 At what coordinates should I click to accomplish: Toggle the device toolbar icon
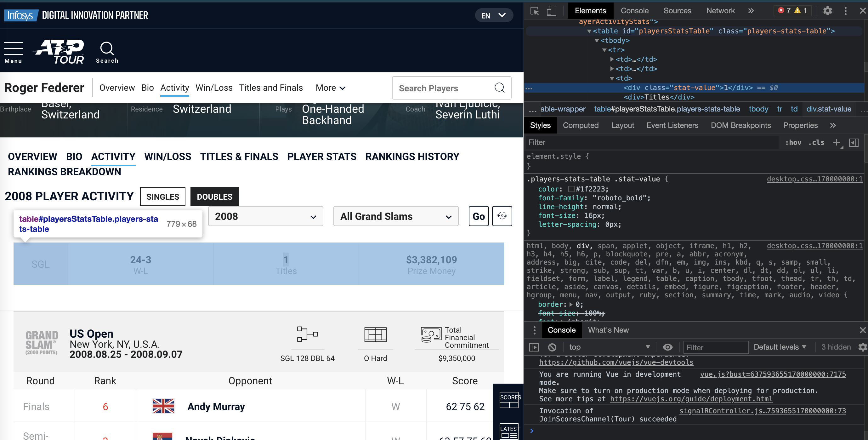[551, 11]
